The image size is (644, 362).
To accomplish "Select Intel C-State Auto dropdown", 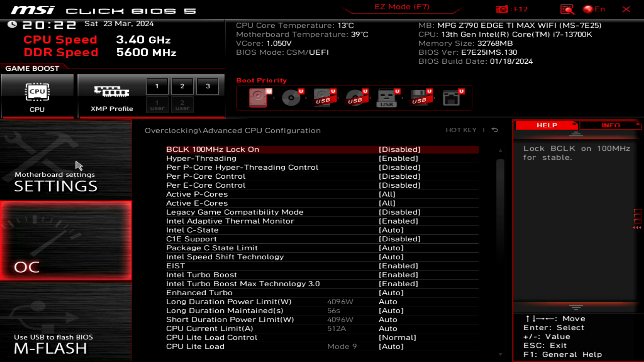I will coord(391,230).
